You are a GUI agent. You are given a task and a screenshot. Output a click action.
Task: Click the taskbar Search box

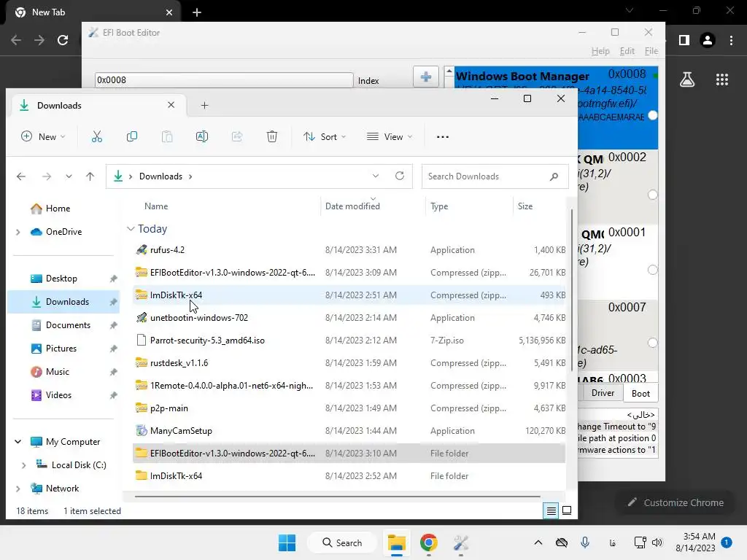coord(343,542)
